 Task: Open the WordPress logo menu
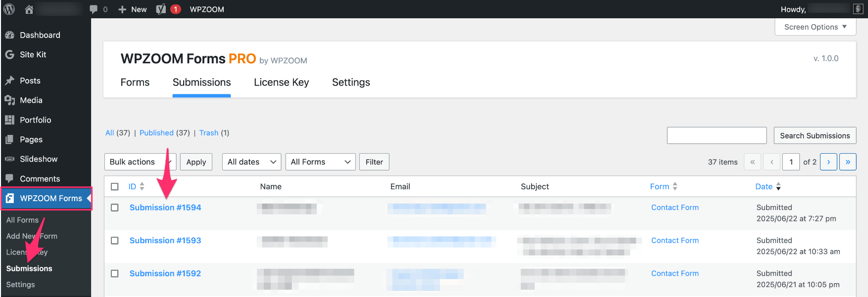9,9
